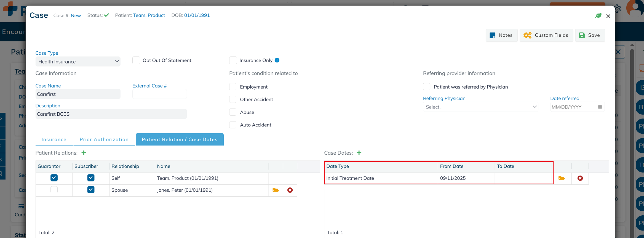Check the Employment condition box
The image size is (644, 238).
pos(233,87)
